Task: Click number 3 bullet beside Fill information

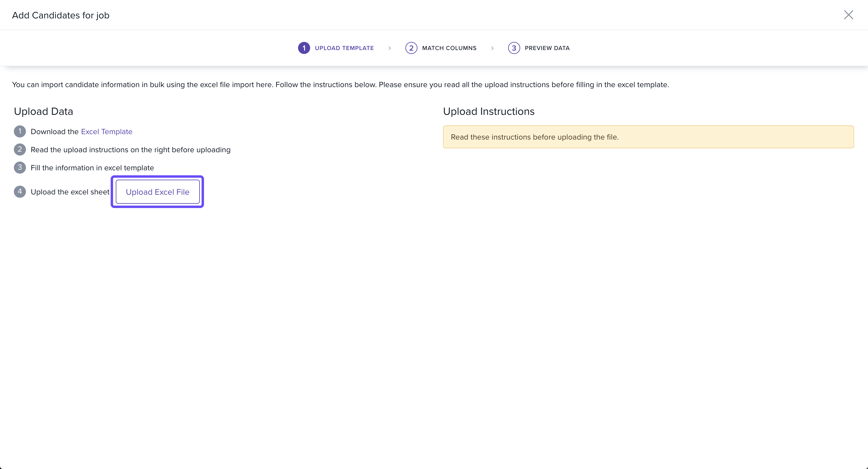Action: point(20,168)
